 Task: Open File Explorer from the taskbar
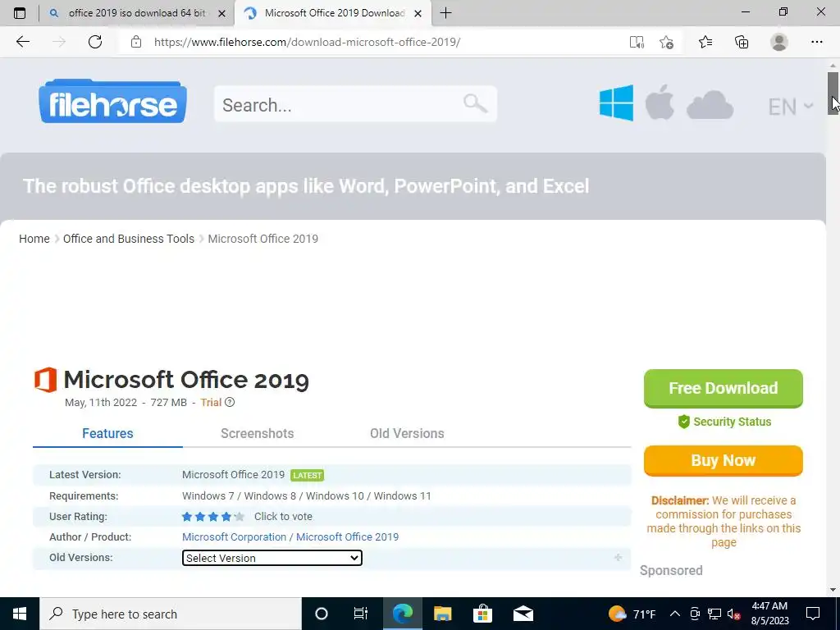442,614
